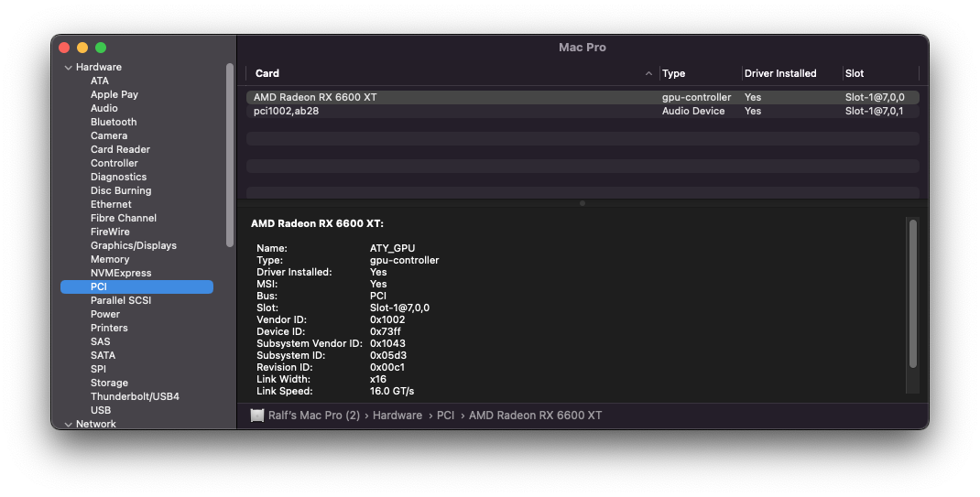Show USB device information
Image resolution: width=980 pixels, height=497 pixels.
click(x=101, y=410)
